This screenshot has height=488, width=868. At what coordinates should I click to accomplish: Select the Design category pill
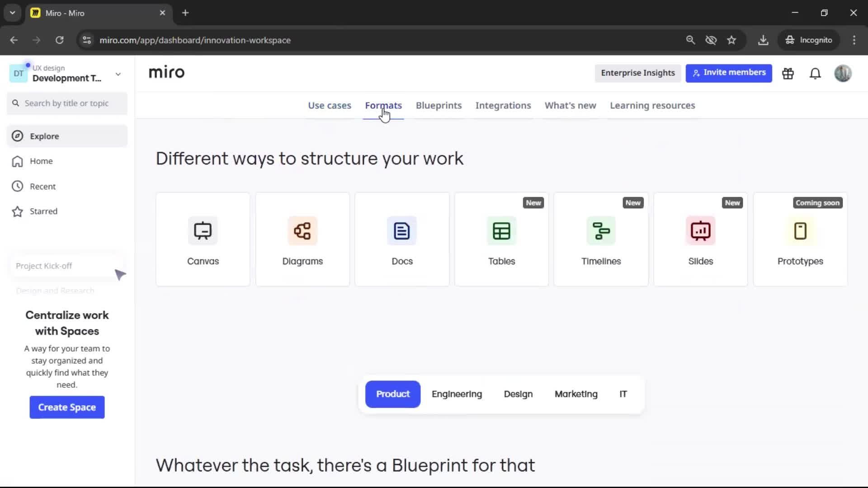[518, 394]
